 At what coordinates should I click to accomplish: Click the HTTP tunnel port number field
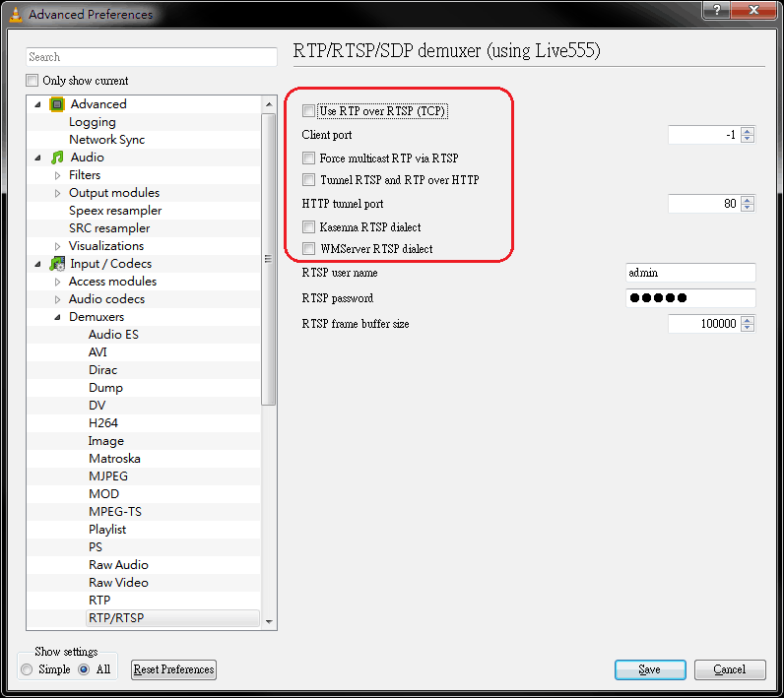(704, 204)
